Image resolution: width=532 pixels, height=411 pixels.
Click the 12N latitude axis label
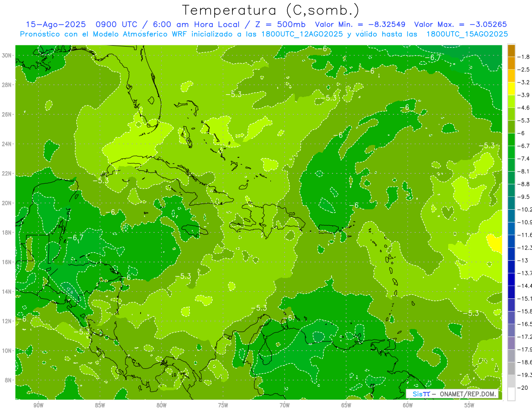[x=8, y=321]
